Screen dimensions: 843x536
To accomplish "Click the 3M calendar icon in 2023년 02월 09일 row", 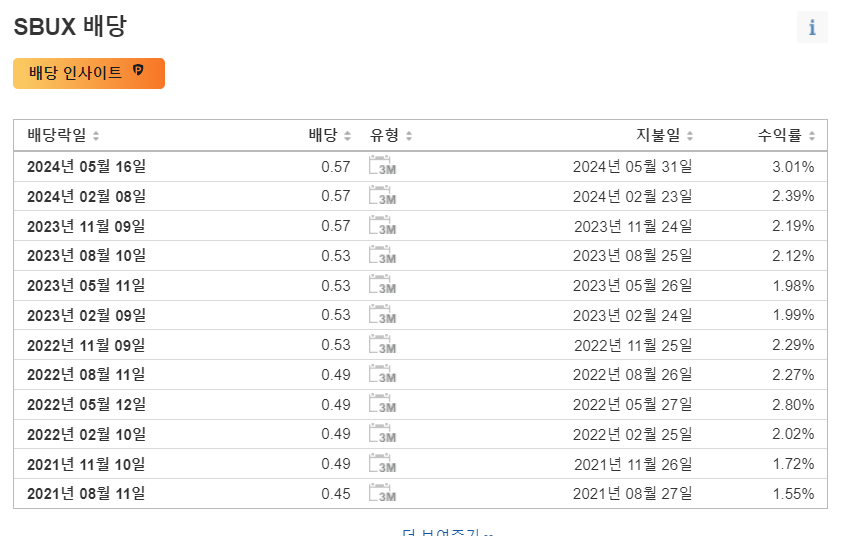I will 382,315.
